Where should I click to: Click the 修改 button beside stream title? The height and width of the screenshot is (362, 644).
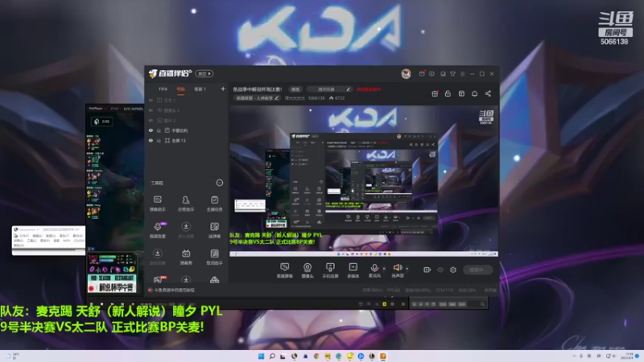[295, 89]
